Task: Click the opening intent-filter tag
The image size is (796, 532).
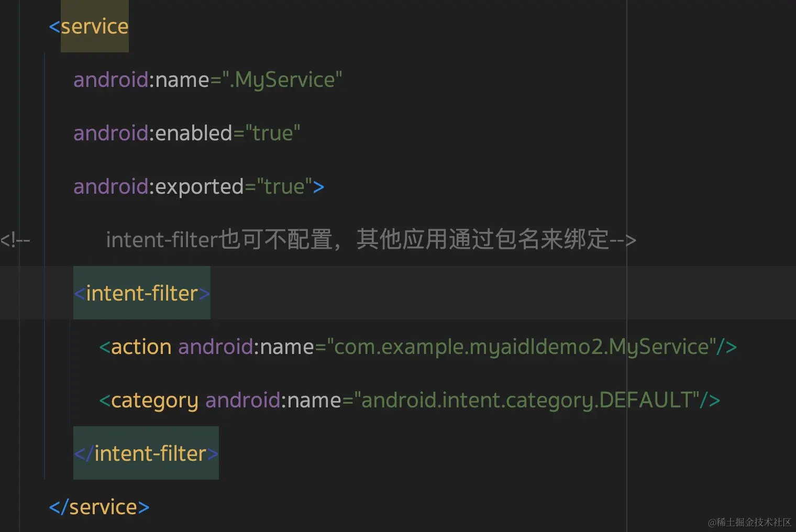Action: pos(142,293)
